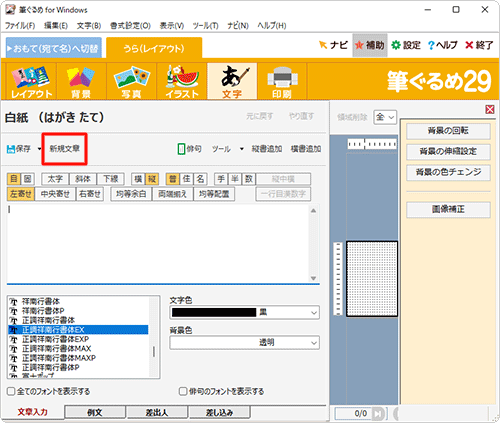Image resolution: width=500 pixels, height=423 pixels.
Task: Toggle 斜体 italic formatting
Action: (x=83, y=179)
